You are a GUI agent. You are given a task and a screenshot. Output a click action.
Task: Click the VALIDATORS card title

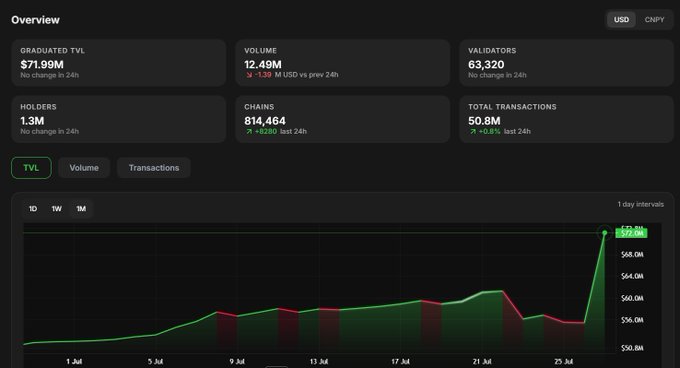492,51
